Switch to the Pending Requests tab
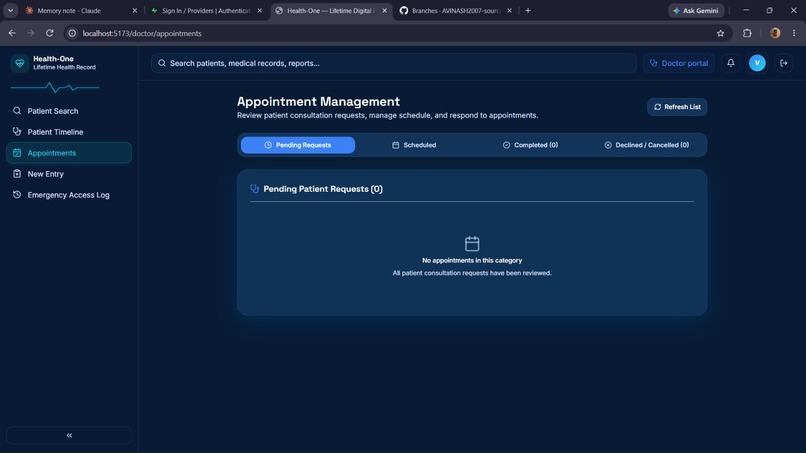This screenshot has width=806, height=453. pos(298,145)
